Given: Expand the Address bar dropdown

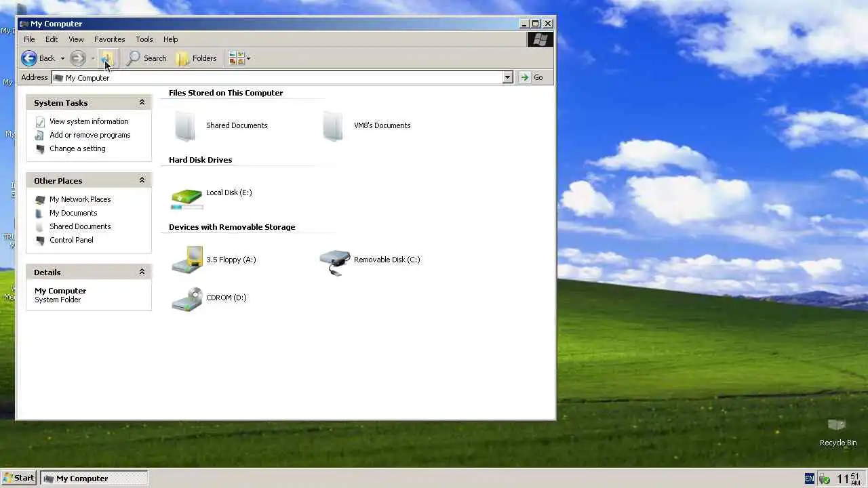Looking at the screenshot, I should pos(507,78).
